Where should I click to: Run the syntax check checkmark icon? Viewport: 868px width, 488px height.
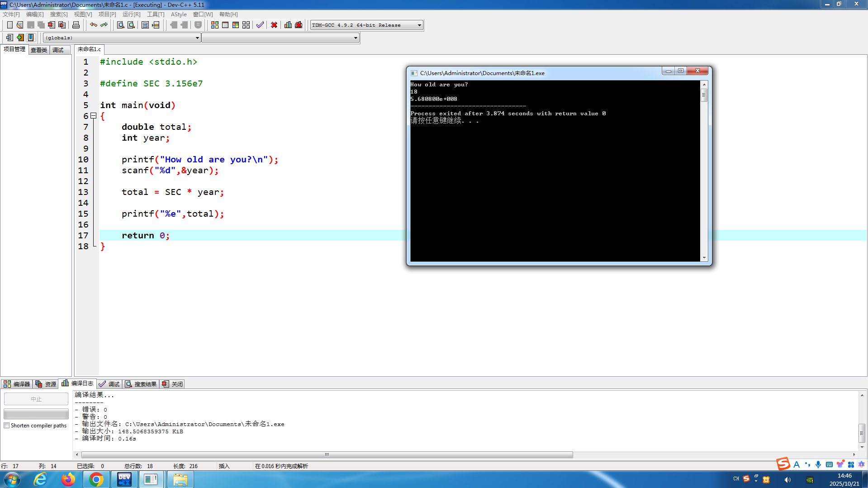click(260, 25)
